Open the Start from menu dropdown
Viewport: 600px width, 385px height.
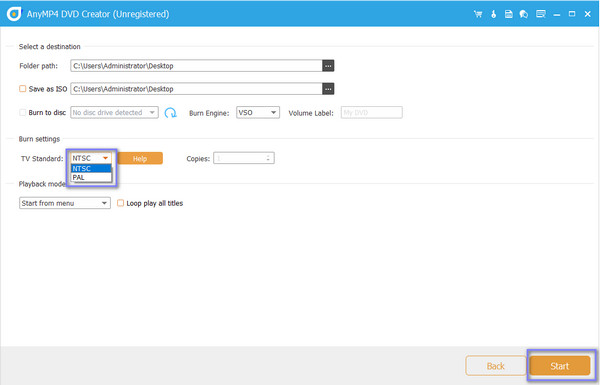point(65,203)
